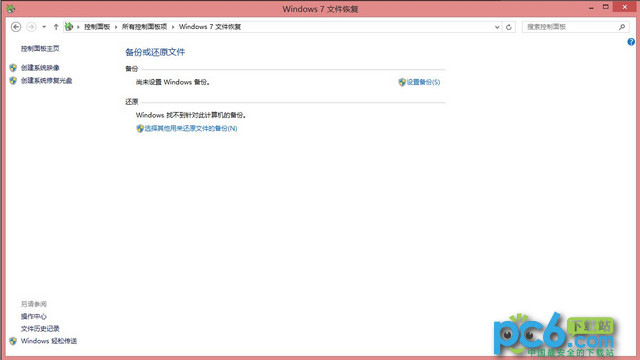640x360 pixels.
Task: Click window icon in title bar corner
Action: point(11,8)
